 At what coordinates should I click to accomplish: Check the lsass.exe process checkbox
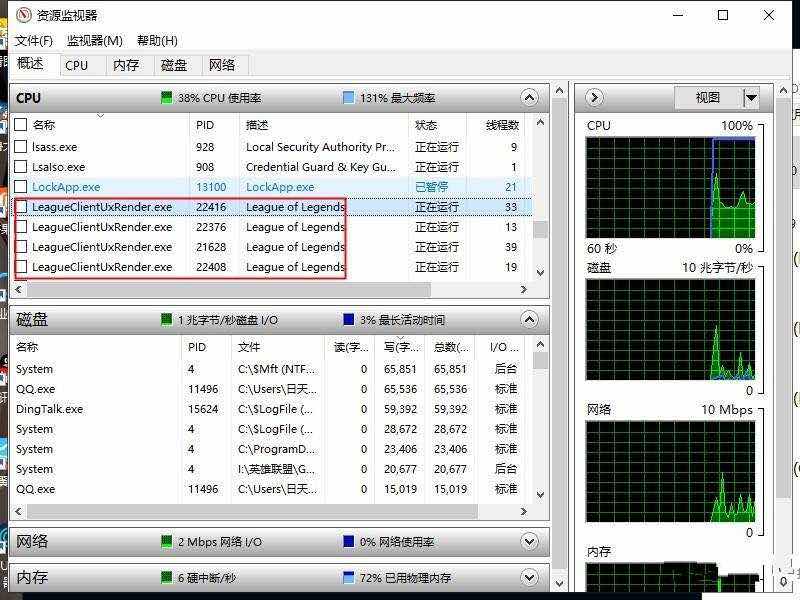click(x=20, y=147)
